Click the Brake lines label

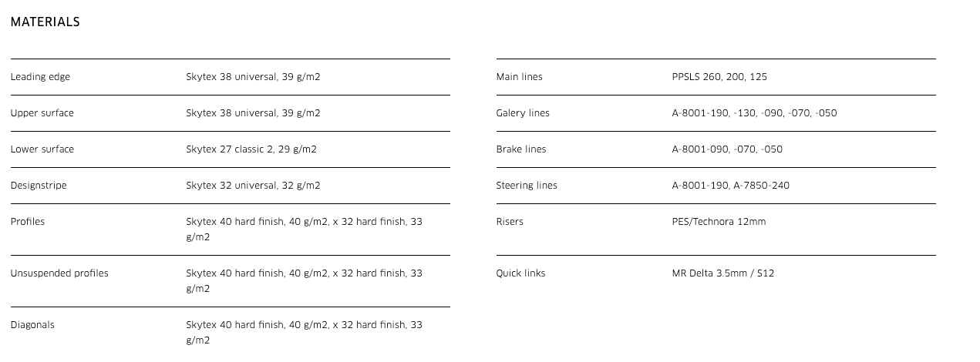tap(520, 149)
